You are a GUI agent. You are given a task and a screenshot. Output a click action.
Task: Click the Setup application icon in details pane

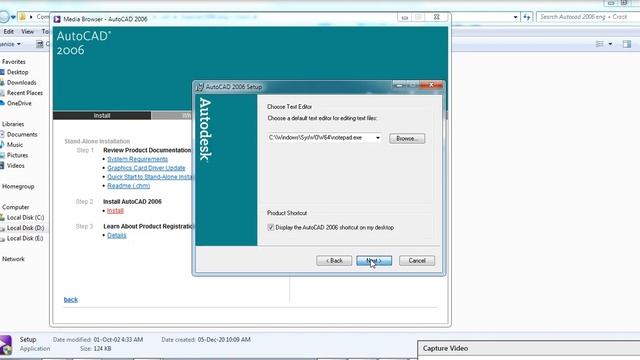6,345
